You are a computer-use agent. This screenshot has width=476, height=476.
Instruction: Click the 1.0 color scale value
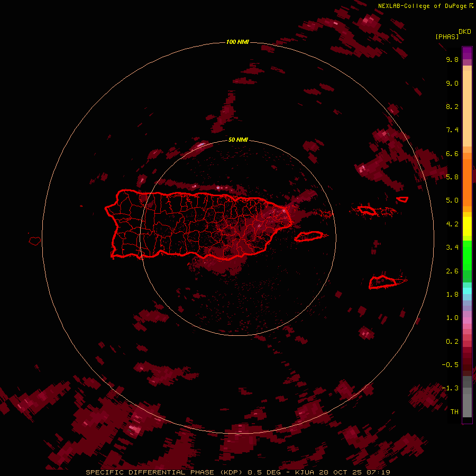coord(452,318)
